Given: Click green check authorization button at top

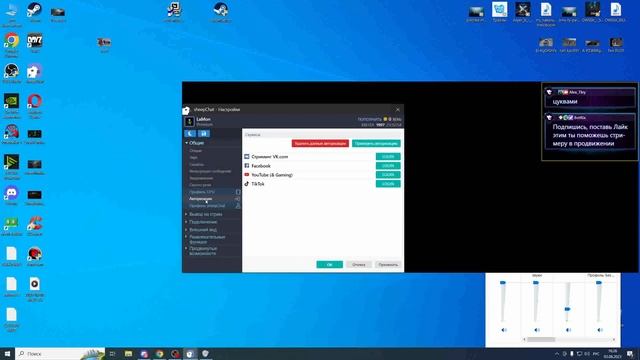Looking at the screenshot, I should pos(376,144).
